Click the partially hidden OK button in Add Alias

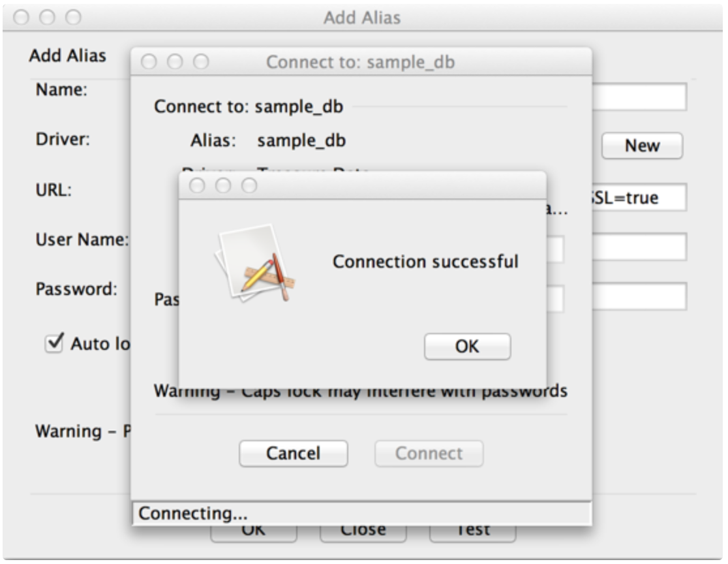click(253, 534)
